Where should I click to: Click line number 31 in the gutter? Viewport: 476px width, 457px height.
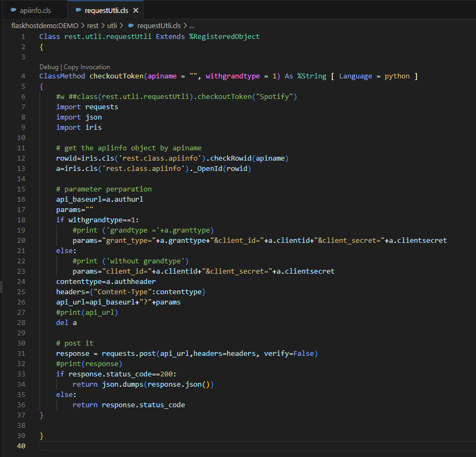(x=22, y=354)
